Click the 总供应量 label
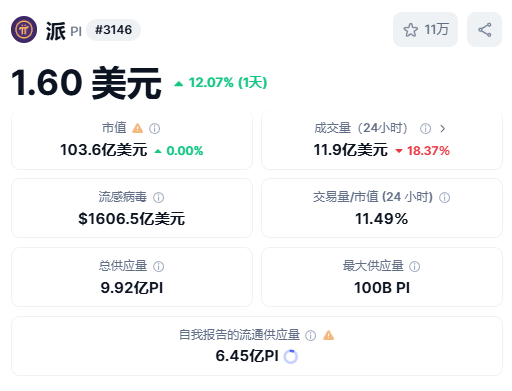Screen dimensions: 512x391 pos(123,266)
